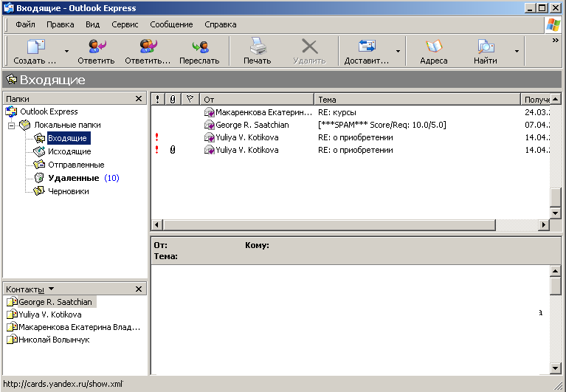The image size is (566, 392).
Task: Select Kotikova message without attachment
Action: click(x=350, y=137)
